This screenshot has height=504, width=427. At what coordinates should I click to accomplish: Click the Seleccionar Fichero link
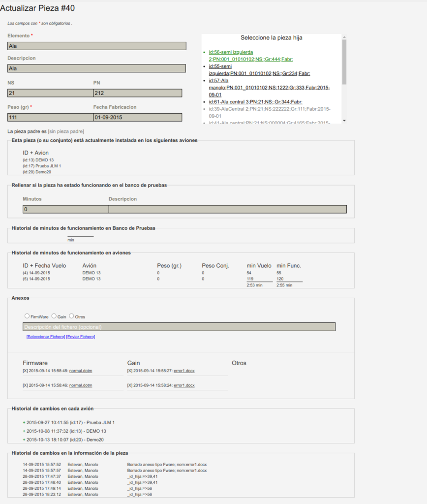click(x=45, y=337)
